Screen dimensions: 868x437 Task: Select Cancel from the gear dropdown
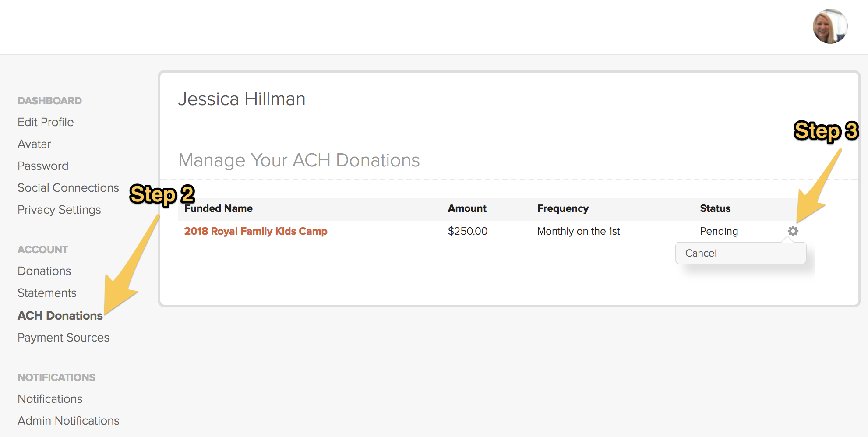[741, 253]
